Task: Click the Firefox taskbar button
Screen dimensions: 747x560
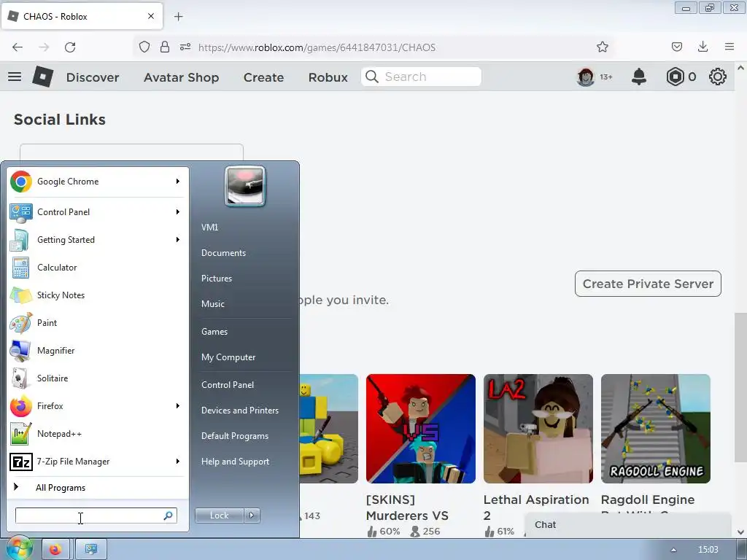Action: pyautogui.click(x=55, y=550)
